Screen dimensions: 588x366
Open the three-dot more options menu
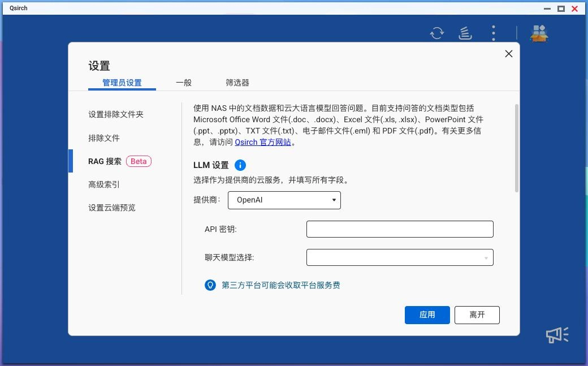[x=494, y=33]
